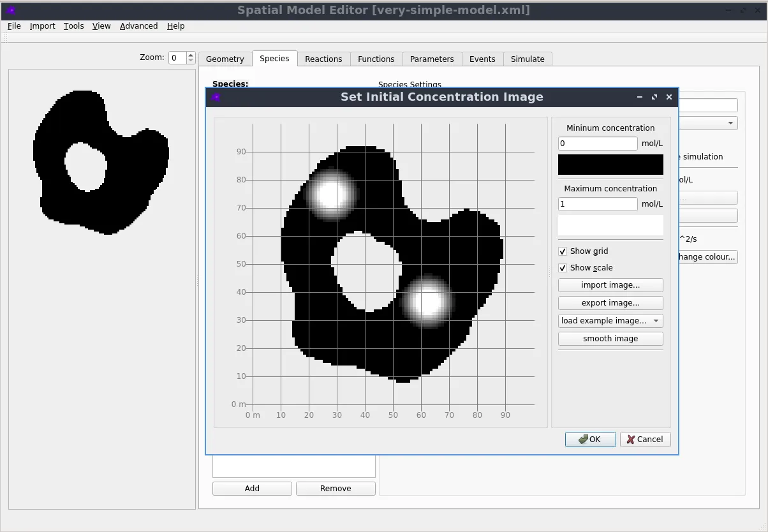The height and width of the screenshot is (532, 768).
Task: Click the change colour... button
Action: click(x=708, y=257)
